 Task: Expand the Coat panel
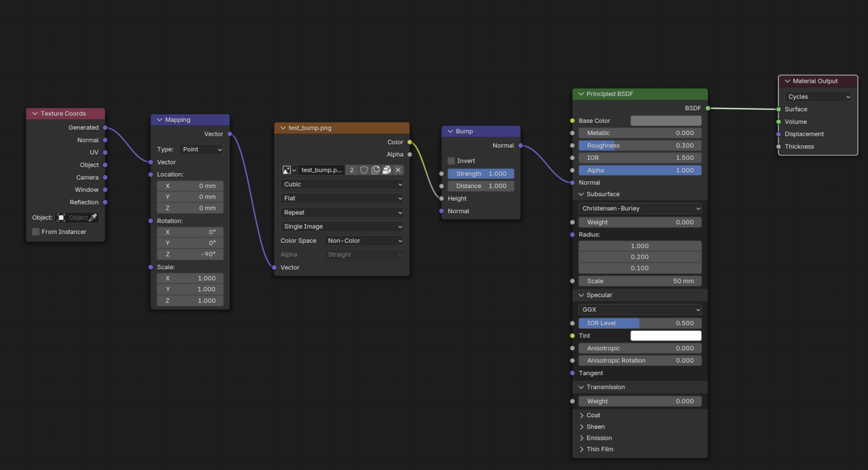581,415
